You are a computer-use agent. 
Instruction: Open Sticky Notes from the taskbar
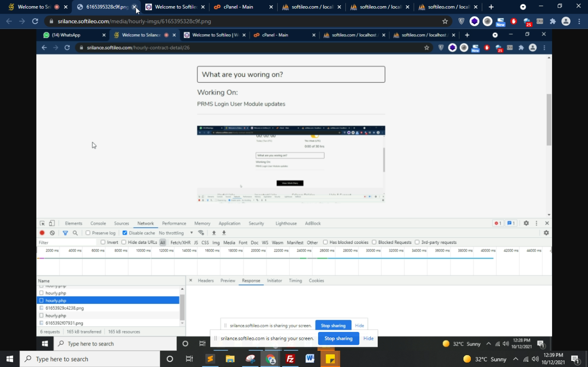click(x=330, y=359)
